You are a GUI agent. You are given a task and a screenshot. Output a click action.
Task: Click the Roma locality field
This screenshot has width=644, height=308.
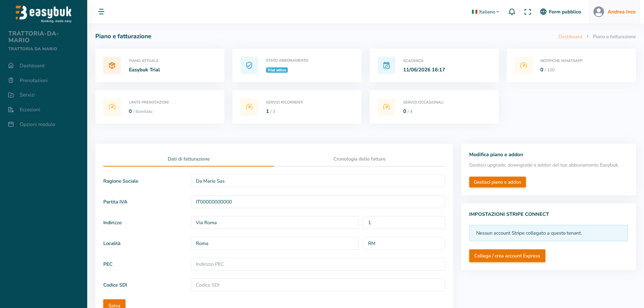click(275, 243)
